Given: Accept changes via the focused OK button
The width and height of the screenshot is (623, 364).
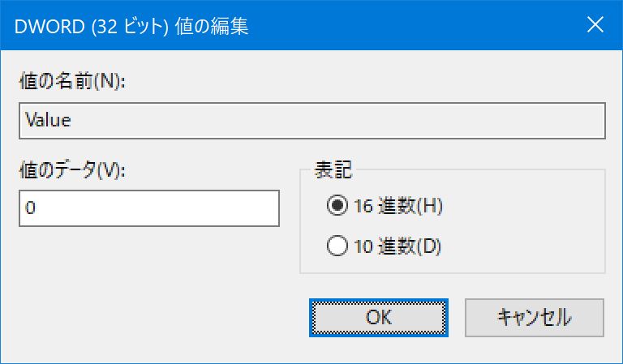Looking at the screenshot, I should point(379,318).
